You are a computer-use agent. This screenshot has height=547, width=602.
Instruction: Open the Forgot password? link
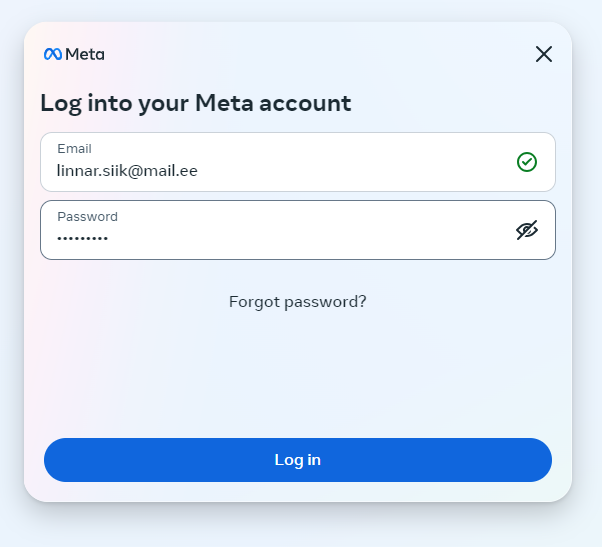298,301
